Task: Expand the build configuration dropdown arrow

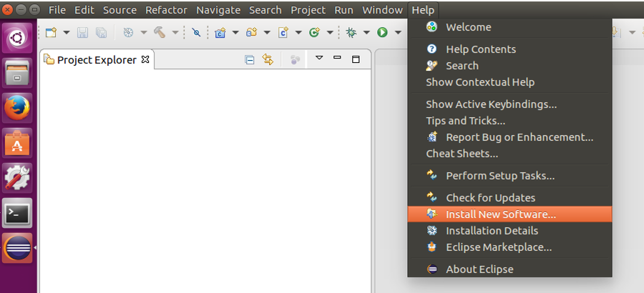Action: click(x=144, y=32)
